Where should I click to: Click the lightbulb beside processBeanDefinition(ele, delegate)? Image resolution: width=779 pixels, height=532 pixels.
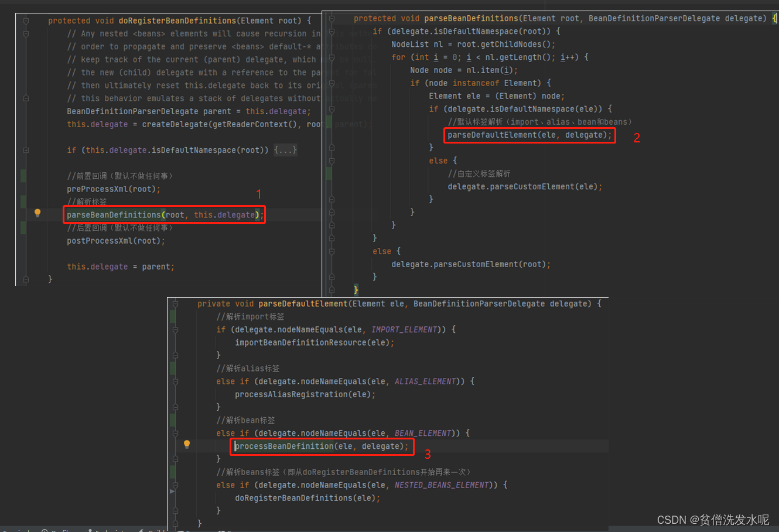pos(187,444)
